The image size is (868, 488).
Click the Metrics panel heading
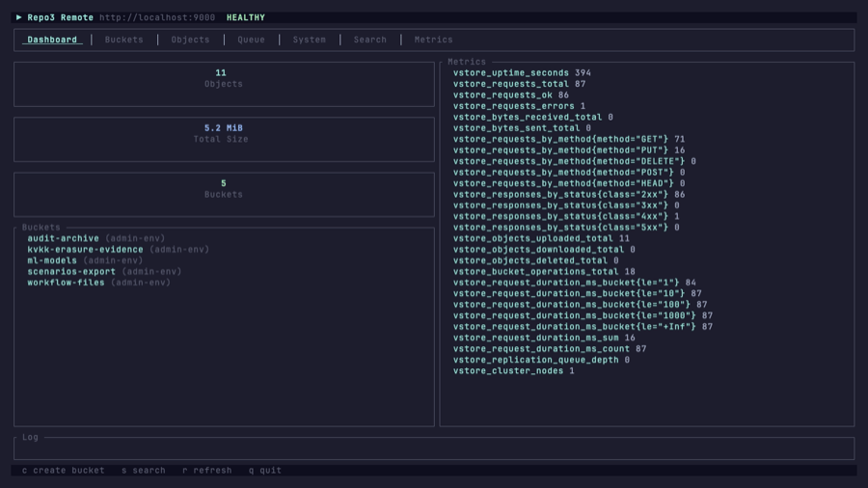(467, 62)
